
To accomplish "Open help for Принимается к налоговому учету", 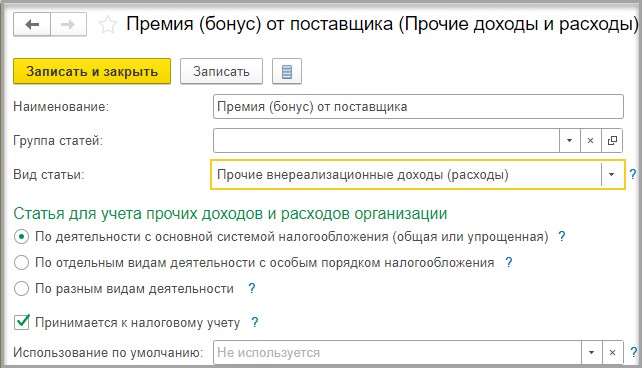I will pyautogui.click(x=255, y=323).
